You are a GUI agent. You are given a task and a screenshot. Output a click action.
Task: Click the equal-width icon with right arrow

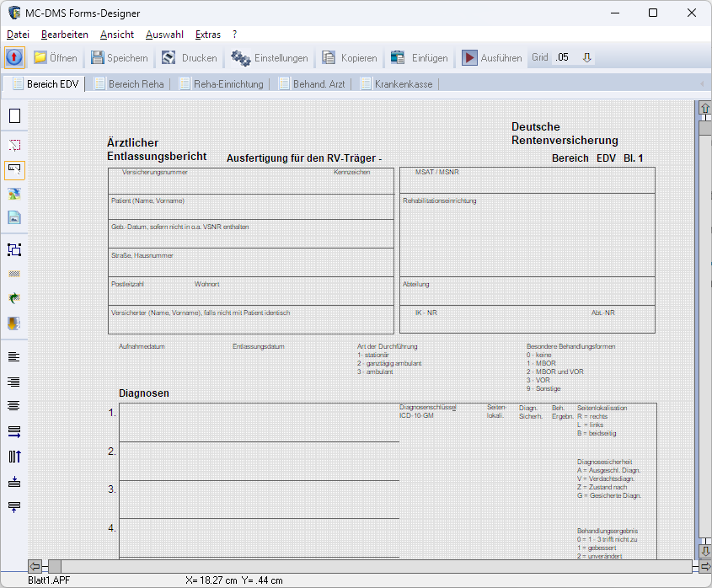pyautogui.click(x=14, y=431)
